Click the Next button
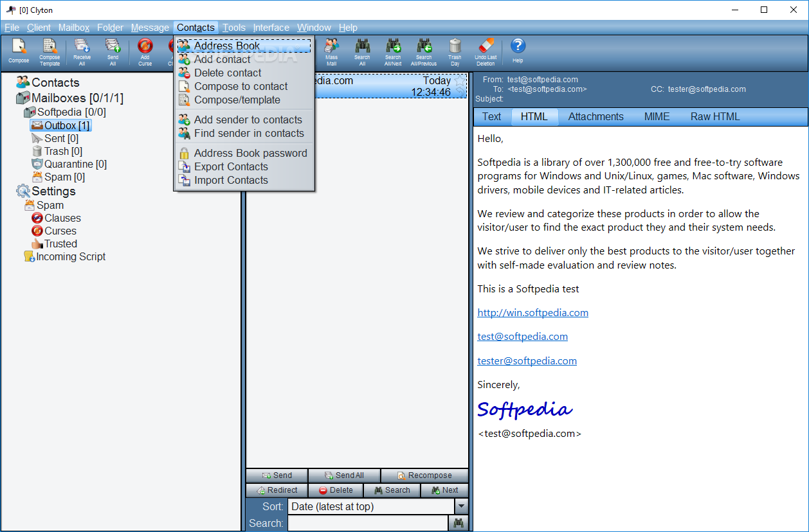The height and width of the screenshot is (532, 809). (x=444, y=490)
